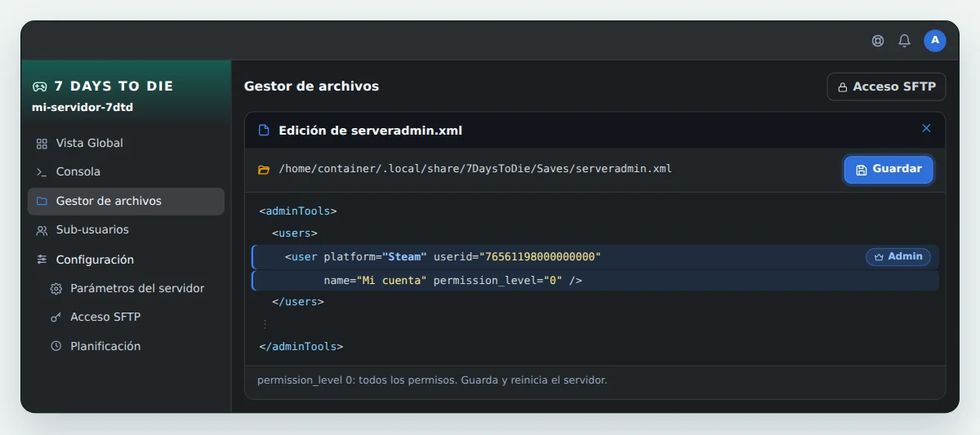
Task: Click the file icon next to Edición de serveradmin.xml
Action: [x=264, y=131]
